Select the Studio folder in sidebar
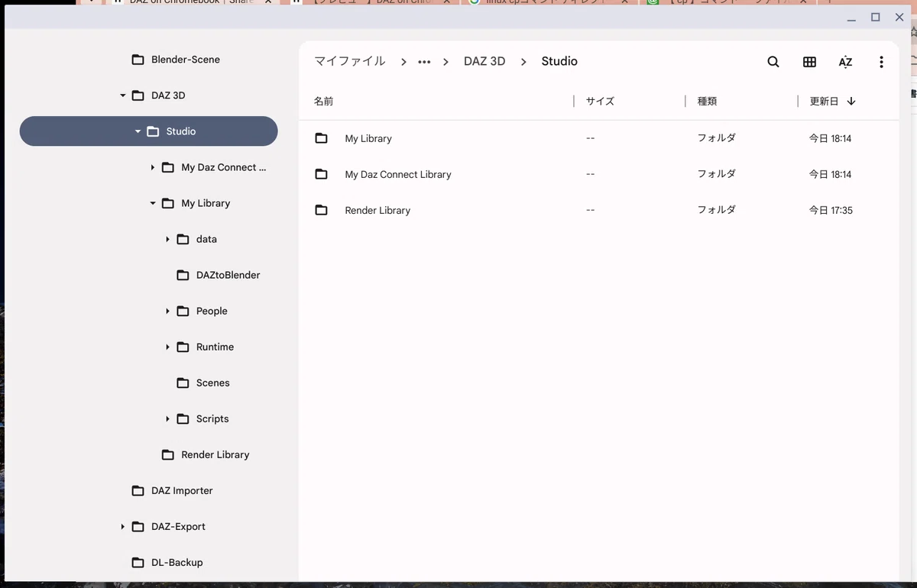Screen dimensions: 917x588 (x=148, y=131)
